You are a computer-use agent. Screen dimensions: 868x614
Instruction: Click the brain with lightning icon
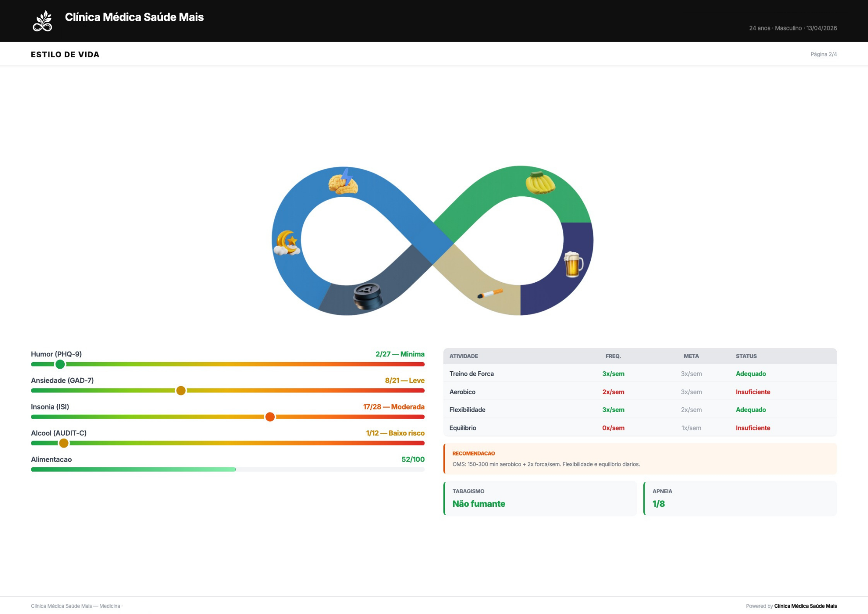[x=343, y=182]
